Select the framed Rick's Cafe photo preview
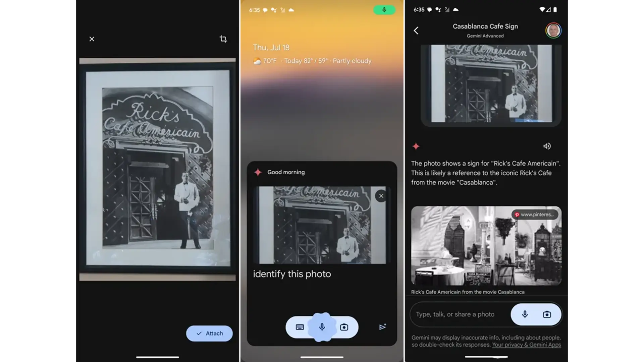 tap(158, 169)
